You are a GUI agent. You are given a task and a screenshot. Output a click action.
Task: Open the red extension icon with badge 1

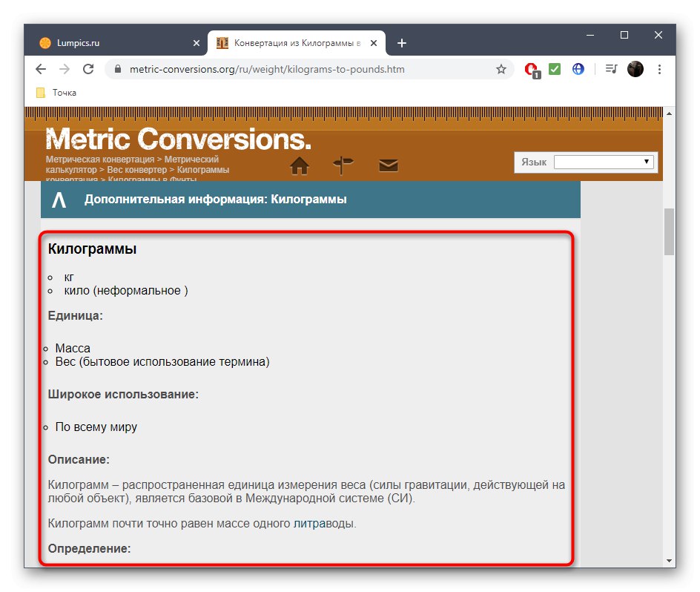(x=532, y=70)
